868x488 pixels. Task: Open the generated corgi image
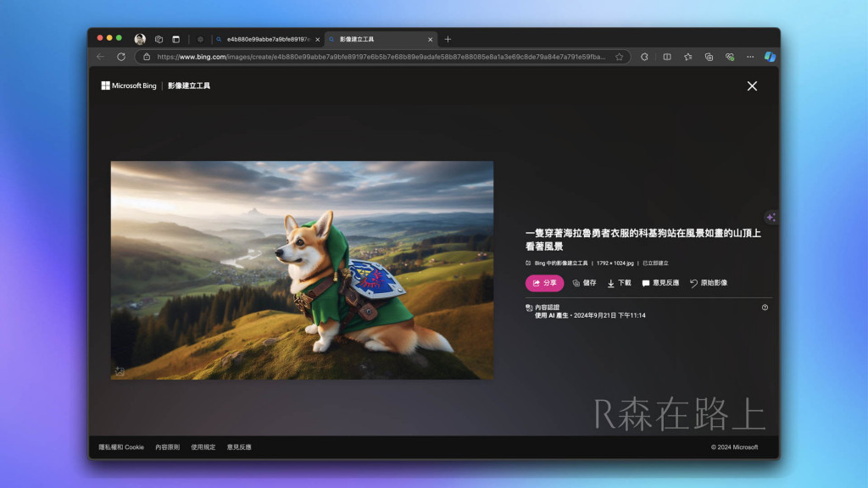pyautogui.click(x=303, y=270)
